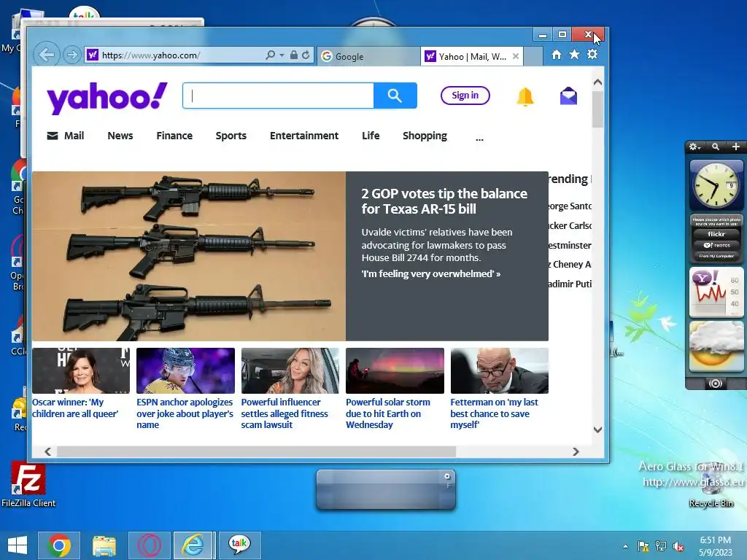
Task: Expand the more (...) navigation menu
Action: click(479, 139)
